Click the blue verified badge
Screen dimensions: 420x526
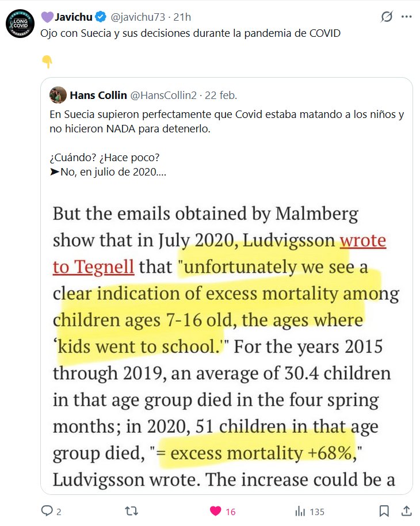pyautogui.click(x=100, y=17)
